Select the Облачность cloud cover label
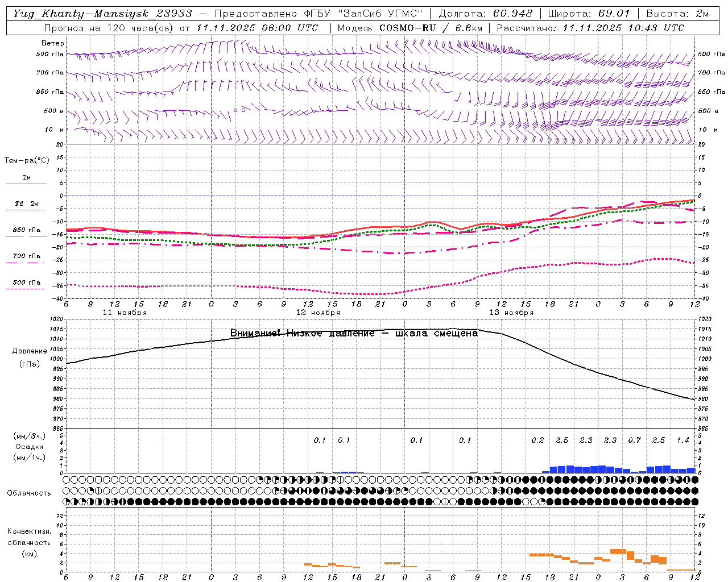Viewport: 728px width, 582px height. [x=29, y=493]
